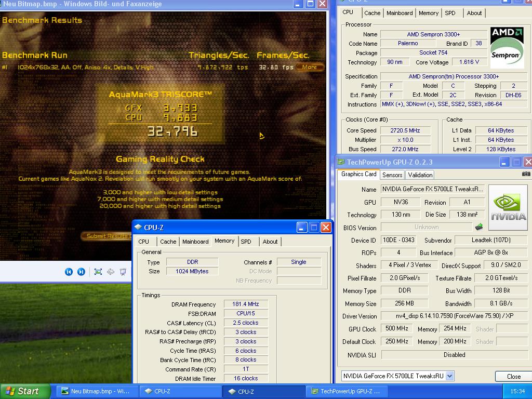Click first CPU-Z taskbar button
The width and height of the screenshot is (532, 399).
point(180,391)
